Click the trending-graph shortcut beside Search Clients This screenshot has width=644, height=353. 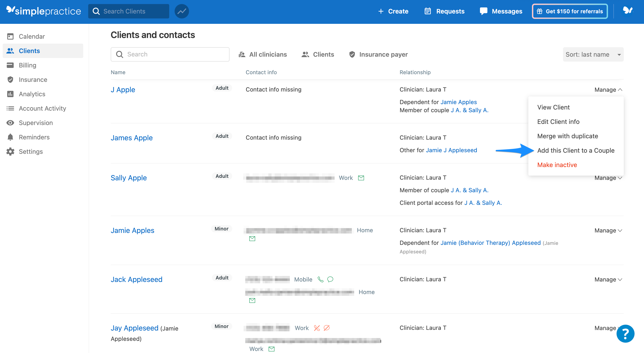tap(182, 11)
